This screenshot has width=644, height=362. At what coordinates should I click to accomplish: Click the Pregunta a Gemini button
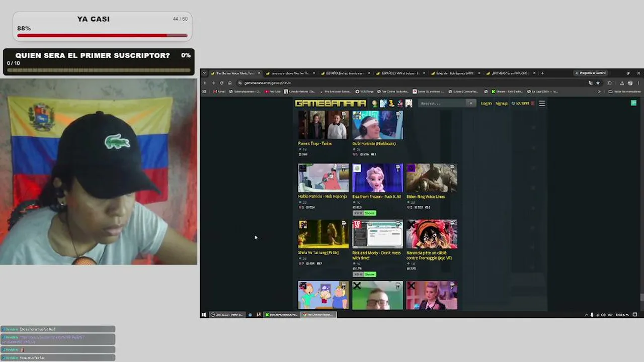click(591, 73)
